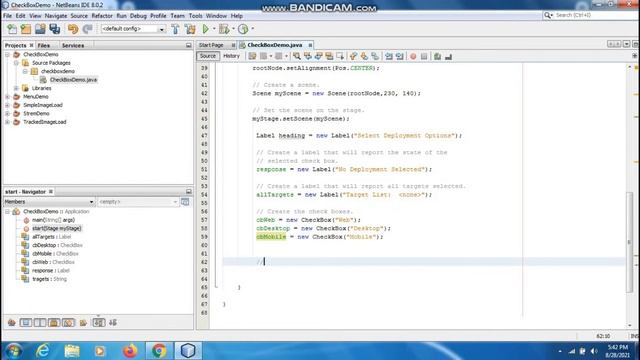Screen dimensions: 640x360
Task: Click the Next Bookmark editor icon
Action: tap(364, 56)
